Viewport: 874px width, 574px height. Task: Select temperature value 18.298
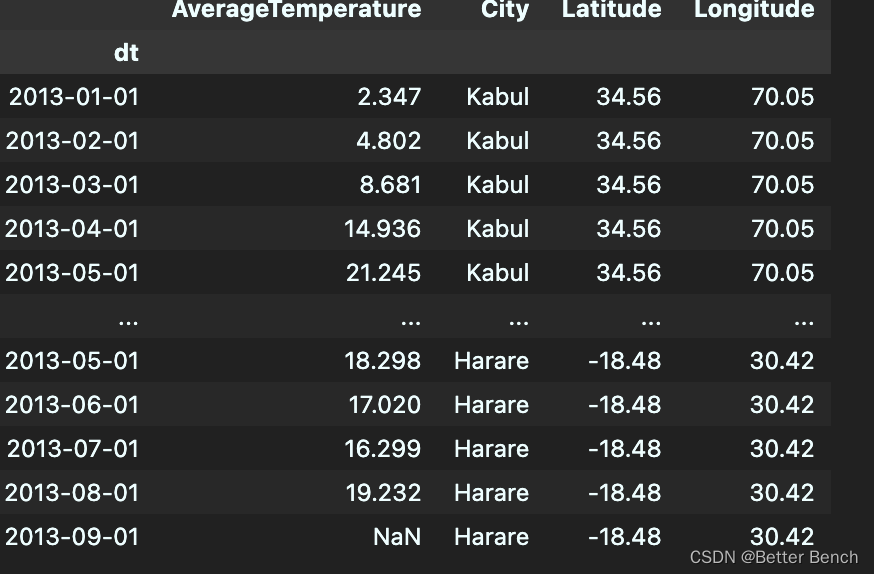click(382, 361)
